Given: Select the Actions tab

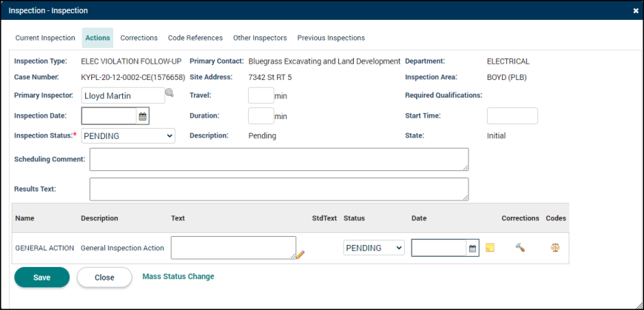Looking at the screenshot, I should (x=98, y=38).
